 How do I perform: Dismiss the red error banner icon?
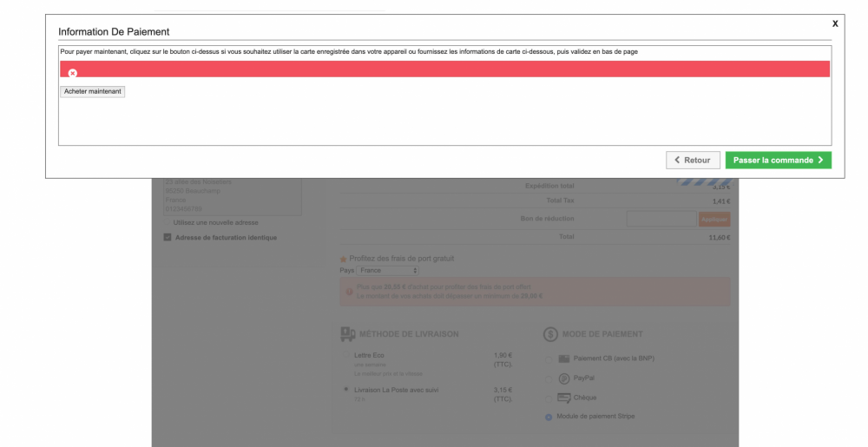pyautogui.click(x=73, y=73)
